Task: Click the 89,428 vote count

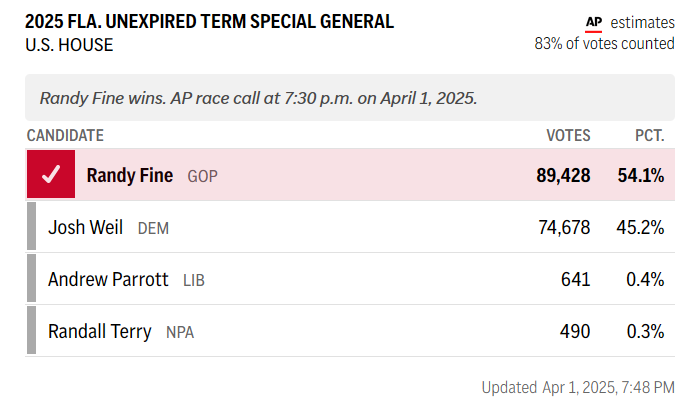Action: pyautogui.click(x=563, y=175)
